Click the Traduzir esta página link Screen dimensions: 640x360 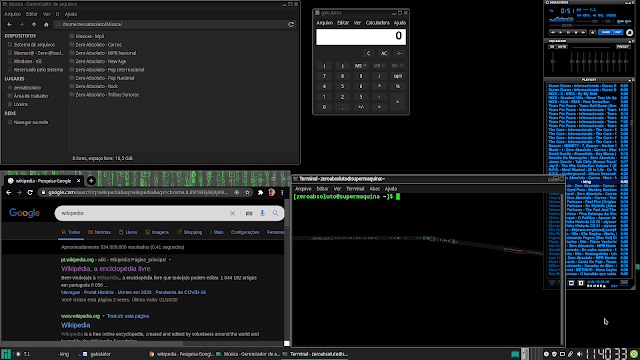click(128, 316)
